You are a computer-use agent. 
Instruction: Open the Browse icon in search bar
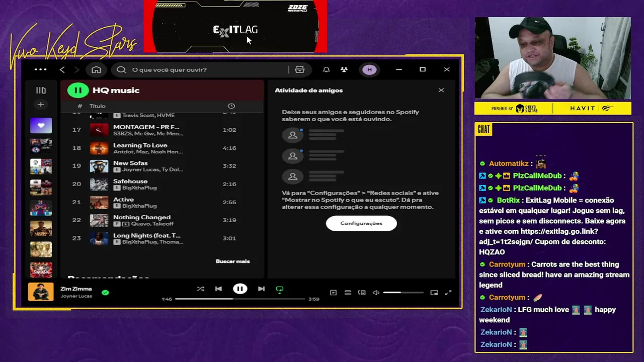pyautogui.click(x=299, y=69)
